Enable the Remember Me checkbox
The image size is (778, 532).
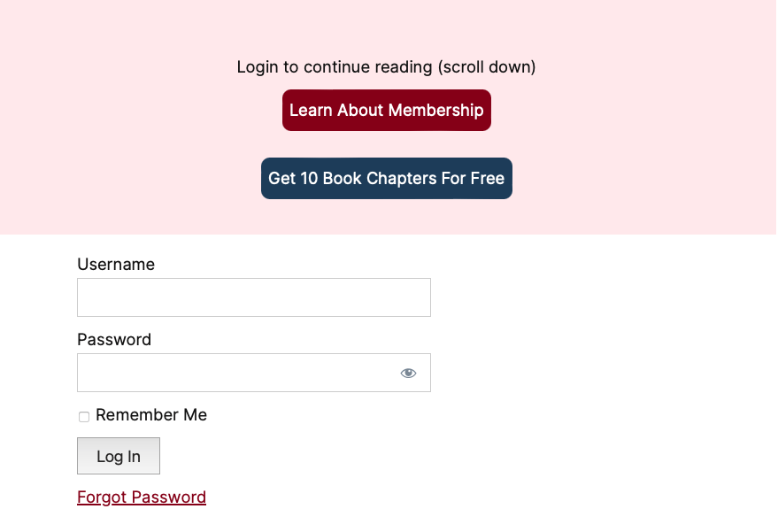coord(84,416)
